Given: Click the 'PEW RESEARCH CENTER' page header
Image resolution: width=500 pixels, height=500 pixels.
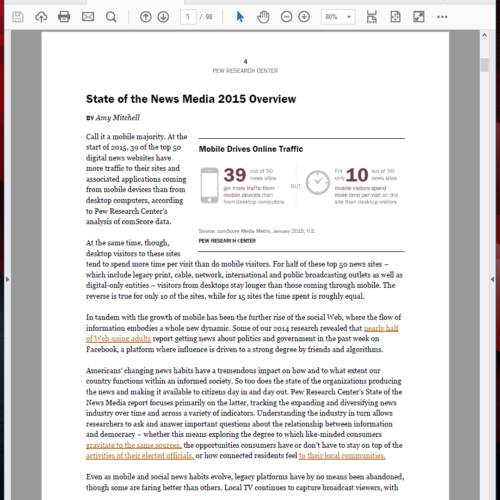Looking at the screenshot, I should tap(245, 71).
